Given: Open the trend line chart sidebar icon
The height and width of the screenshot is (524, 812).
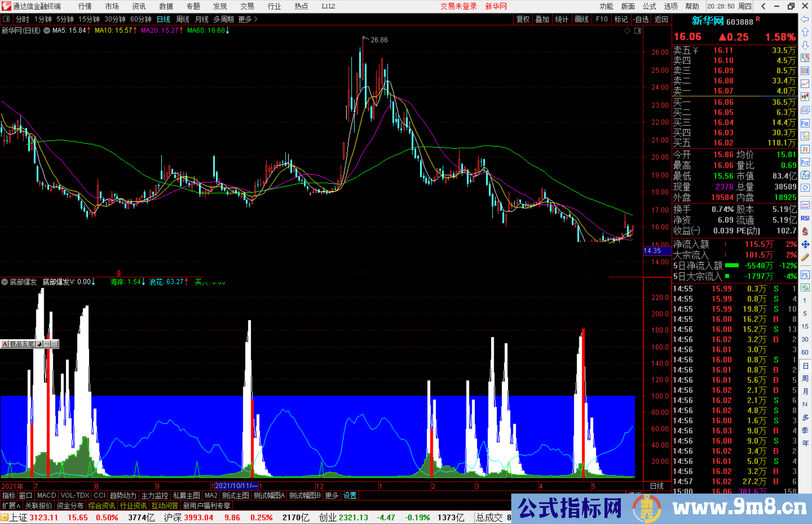Looking at the screenshot, I should click(x=805, y=84).
